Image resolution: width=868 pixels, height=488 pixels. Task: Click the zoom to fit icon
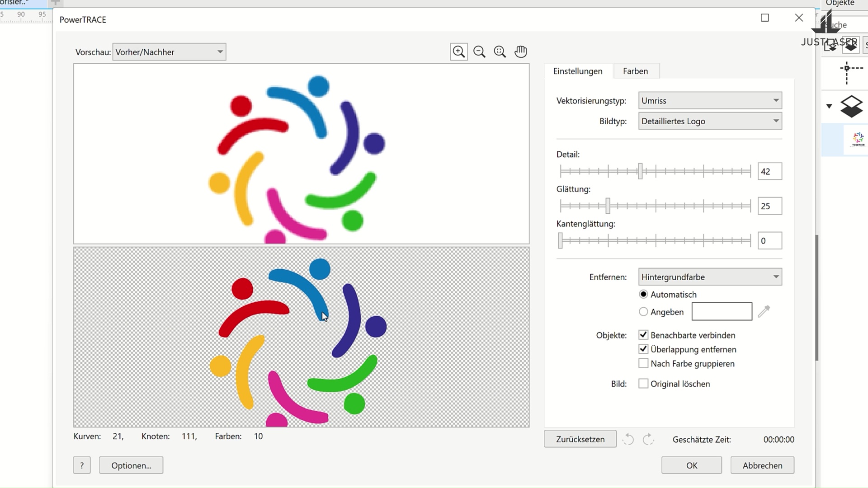pyautogui.click(x=500, y=52)
